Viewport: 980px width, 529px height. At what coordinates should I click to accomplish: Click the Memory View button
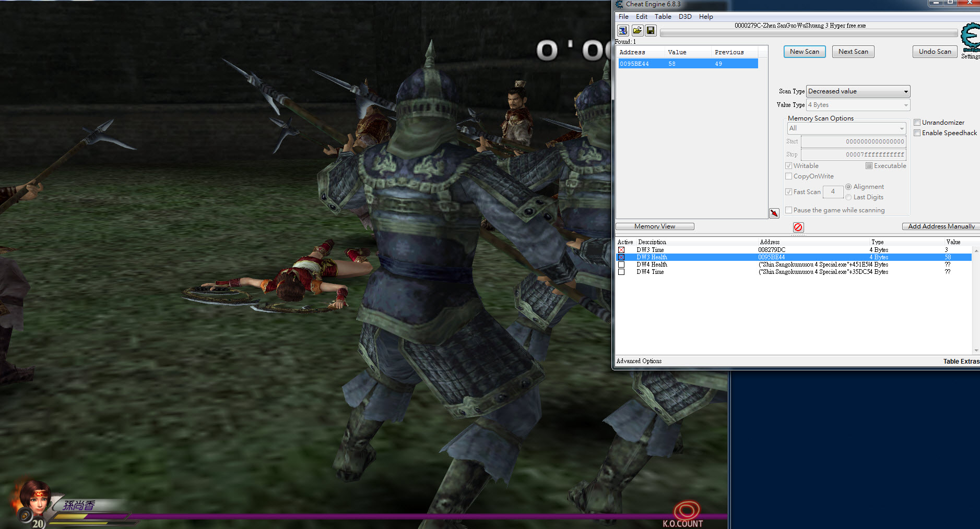click(x=655, y=226)
